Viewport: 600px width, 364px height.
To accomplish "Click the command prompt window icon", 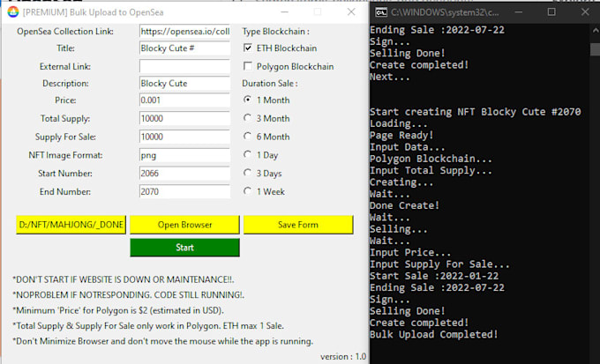I will point(379,12).
